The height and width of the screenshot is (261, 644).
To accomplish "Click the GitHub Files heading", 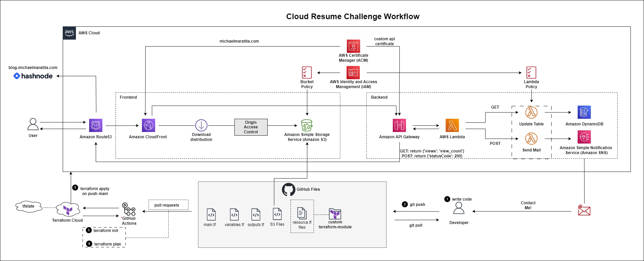I will (x=308, y=189).
